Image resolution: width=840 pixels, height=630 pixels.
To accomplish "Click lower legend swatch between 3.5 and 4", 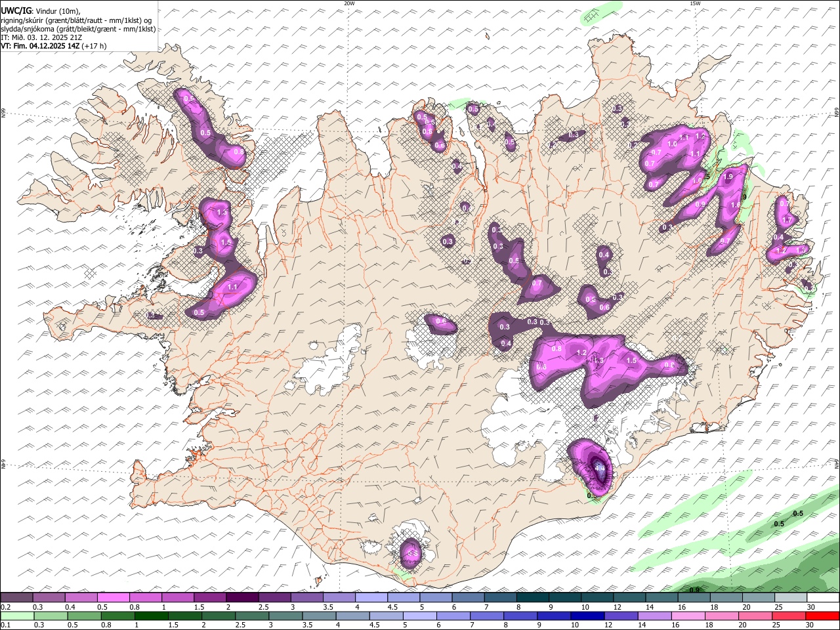I will pos(320,616).
